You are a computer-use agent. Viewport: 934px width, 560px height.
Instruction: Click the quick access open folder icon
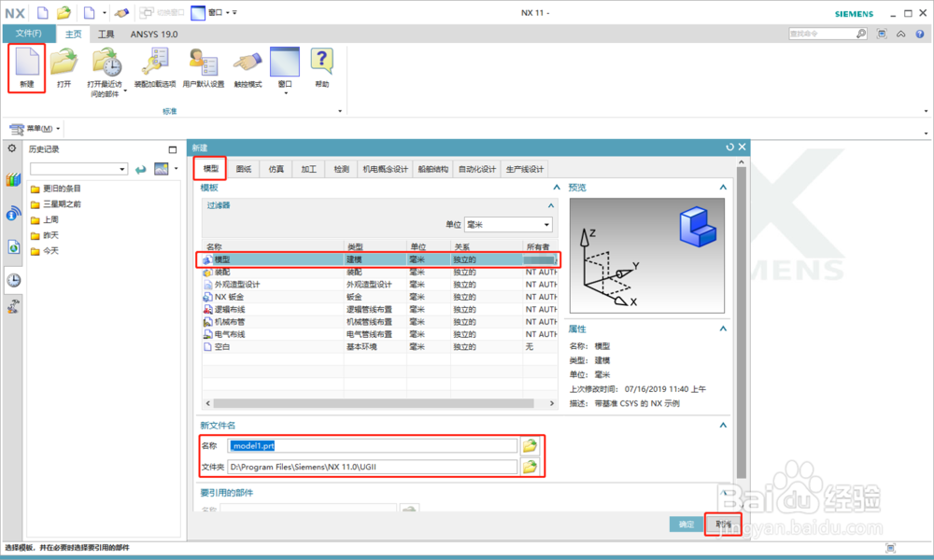pyautogui.click(x=64, y=12)
